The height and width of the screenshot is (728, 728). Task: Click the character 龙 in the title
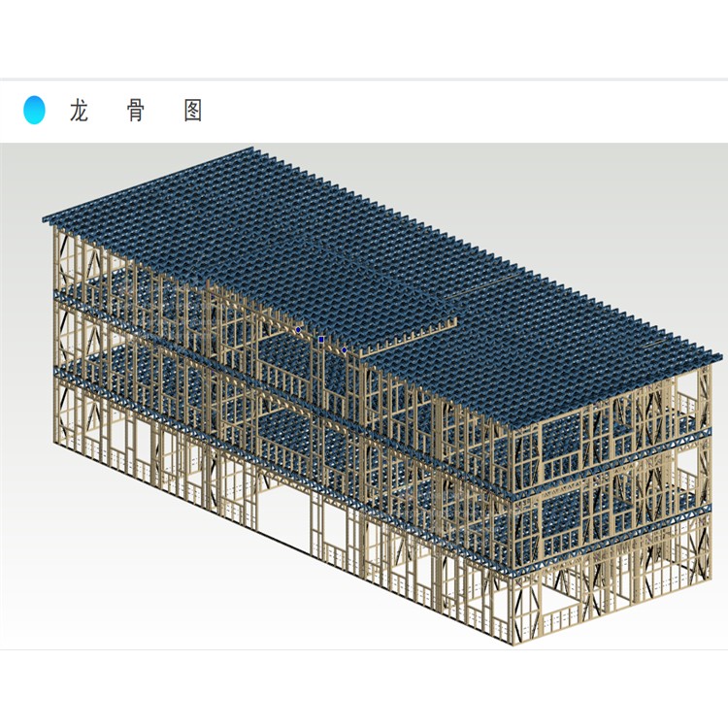pyautogui.click(x=80, y=111)
